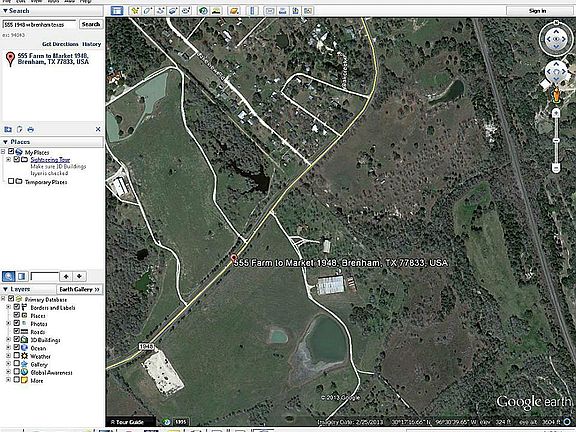Click zoom out minus below the slider
Image resolution: width=576 pixels, height=432 pixels.
point(556,168)
